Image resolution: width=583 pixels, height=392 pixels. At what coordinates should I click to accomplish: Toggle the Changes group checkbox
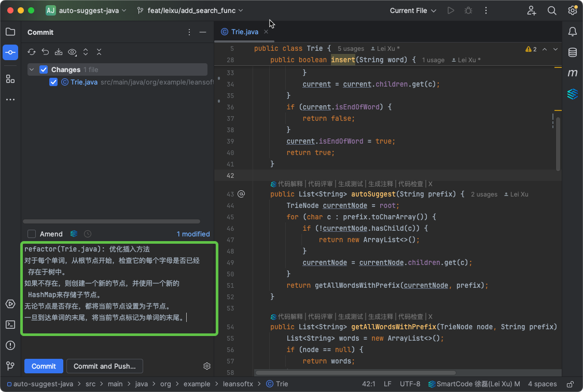coord(44,69)
